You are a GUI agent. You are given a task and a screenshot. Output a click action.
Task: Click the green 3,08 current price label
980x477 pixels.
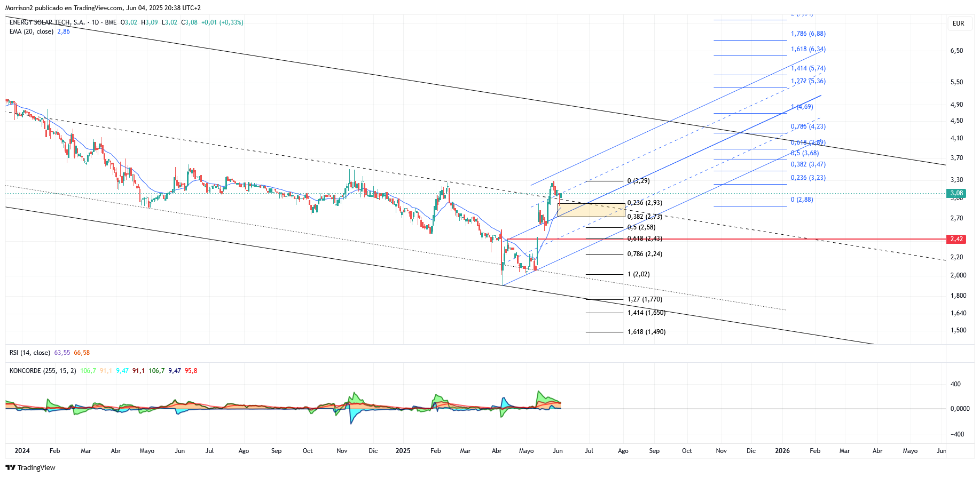click(957, 193)
